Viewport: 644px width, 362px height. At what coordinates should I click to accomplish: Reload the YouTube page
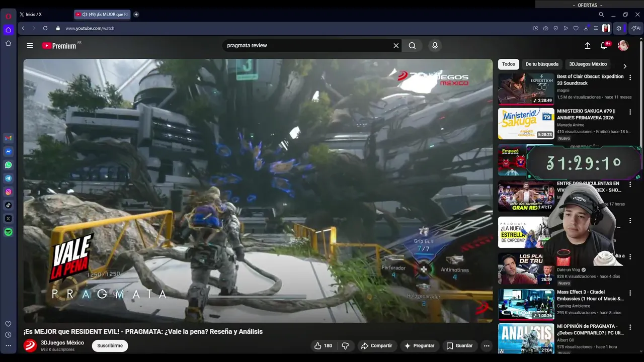(x=45, y=28)
